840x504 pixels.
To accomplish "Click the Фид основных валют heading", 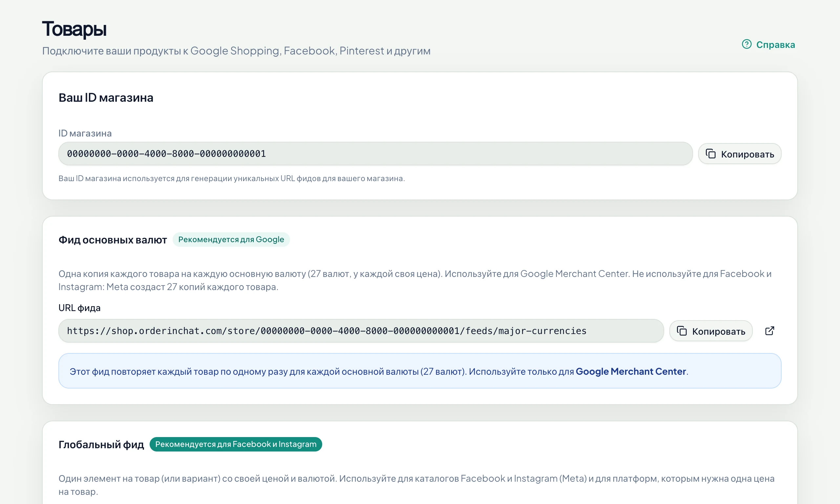I will click(x=113, y=240).
